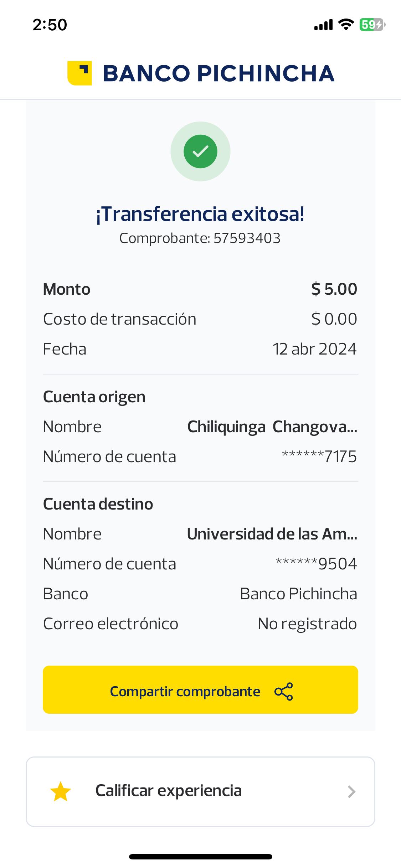Tap the Banco Pichincha yellow logo icon
The width and height of the screenshot is (401, 868).
(x=79, y=73)
